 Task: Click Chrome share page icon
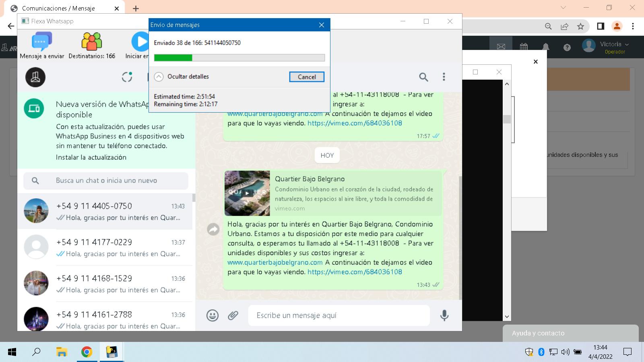point(564,26)
